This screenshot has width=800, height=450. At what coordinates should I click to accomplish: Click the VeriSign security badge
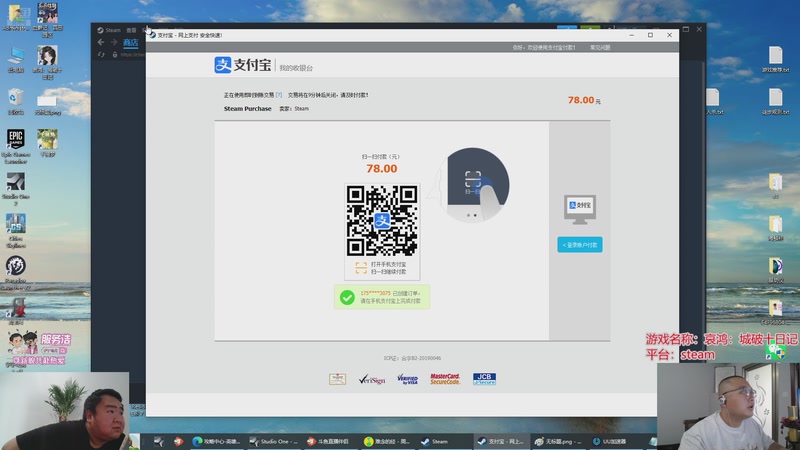point(372,379)
